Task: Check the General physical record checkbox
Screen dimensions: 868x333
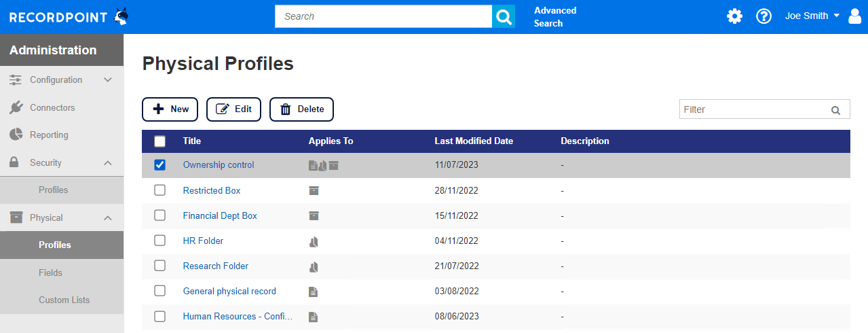Action: 159,291
